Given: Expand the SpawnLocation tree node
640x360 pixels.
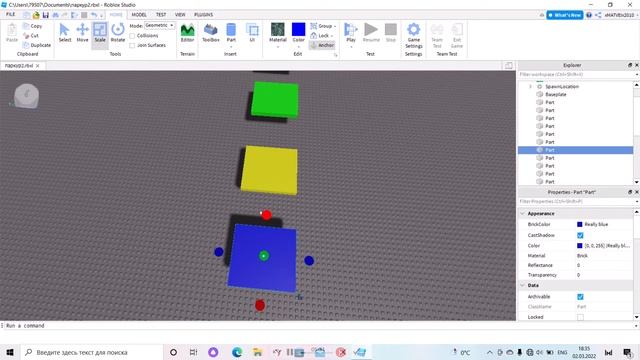Looking at the screenshot, I should pos(530,87).
